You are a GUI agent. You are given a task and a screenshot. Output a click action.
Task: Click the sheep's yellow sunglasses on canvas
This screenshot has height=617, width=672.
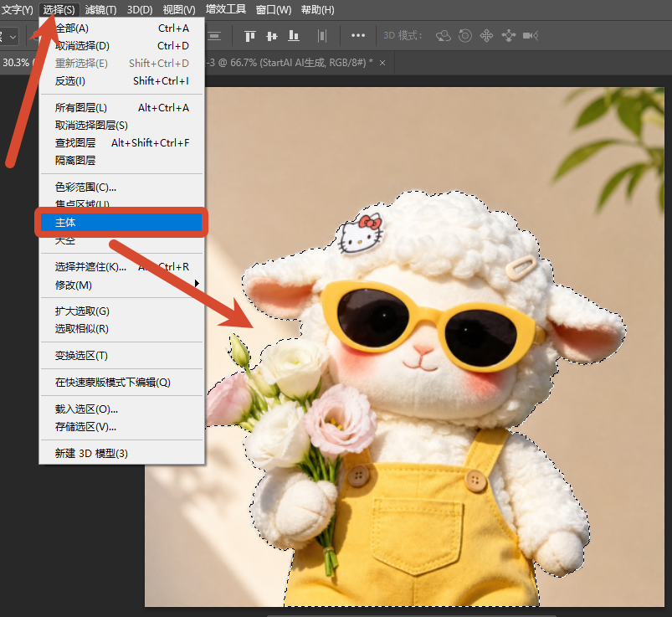(x=432, y=326)
